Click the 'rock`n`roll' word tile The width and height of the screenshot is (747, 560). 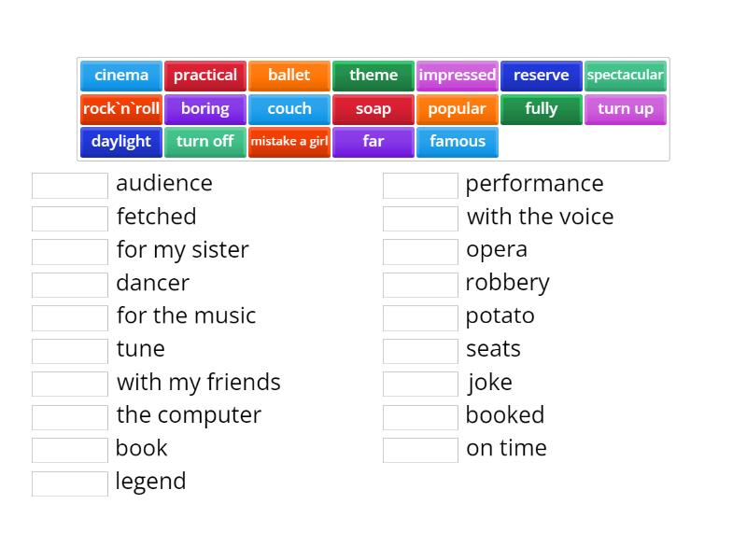click(x=121, y=109)
